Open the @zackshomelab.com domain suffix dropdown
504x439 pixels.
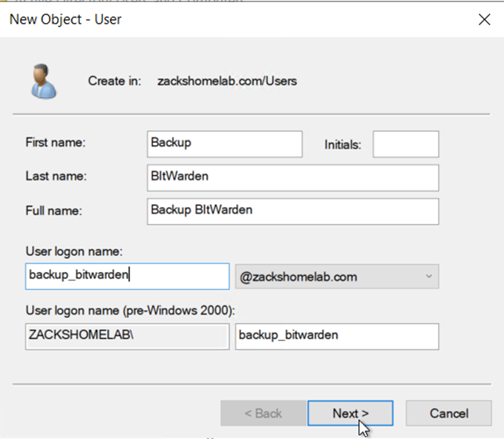tap(337, 276)
